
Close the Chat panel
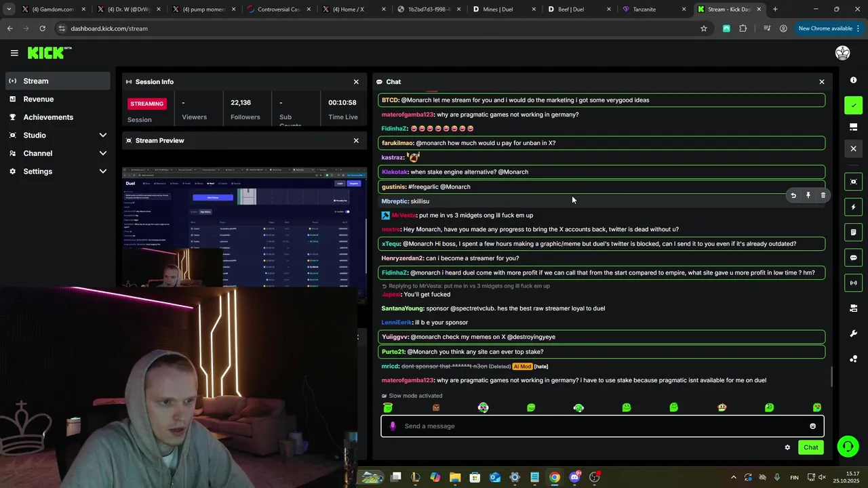click(x=822, y=81)
